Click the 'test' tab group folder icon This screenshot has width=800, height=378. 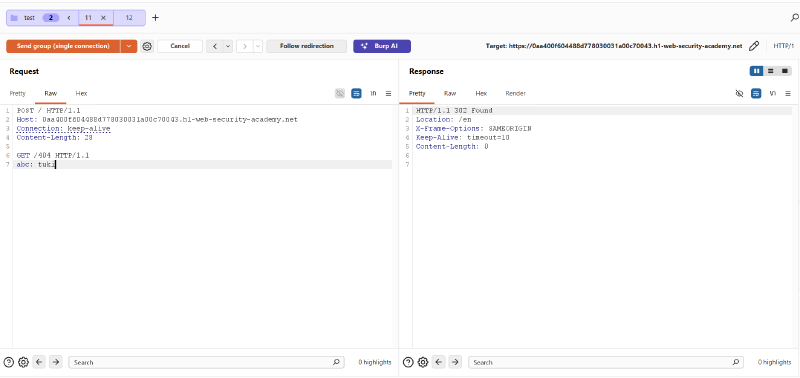14,18
